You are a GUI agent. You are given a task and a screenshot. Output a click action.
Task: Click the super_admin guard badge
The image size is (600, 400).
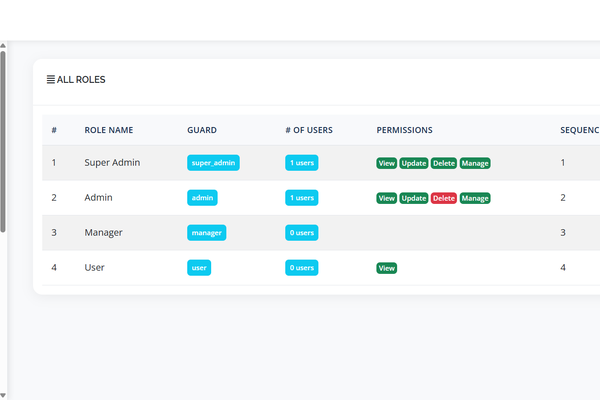213,163
